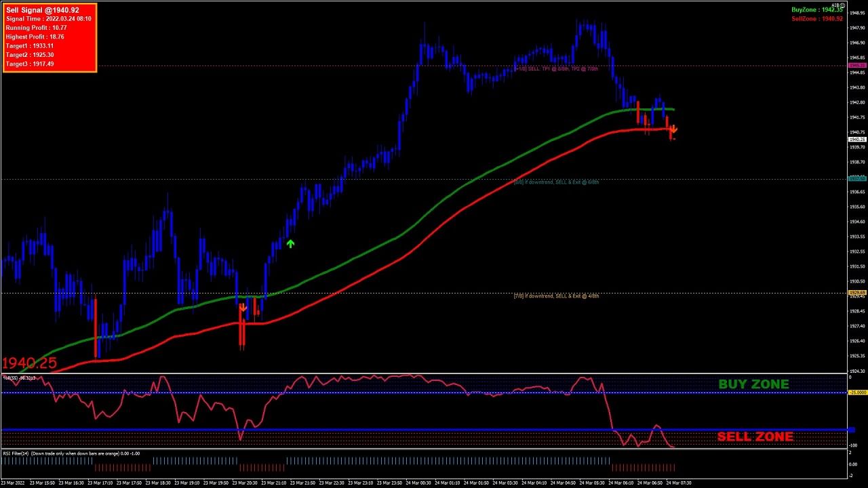Click the SellZone 1940.92 label
The width and height of the screenshot is (868, 488).
tap(817, 18)
